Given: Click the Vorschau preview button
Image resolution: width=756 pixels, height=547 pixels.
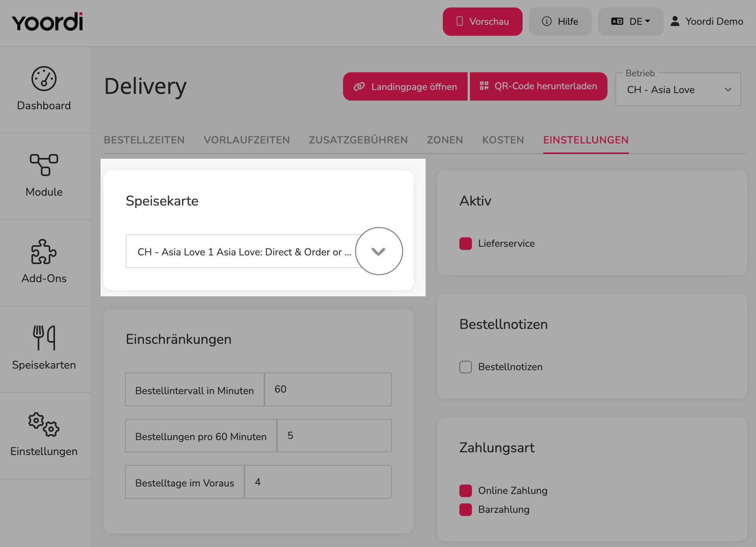Looking at the screenshot, I should 483,22.
